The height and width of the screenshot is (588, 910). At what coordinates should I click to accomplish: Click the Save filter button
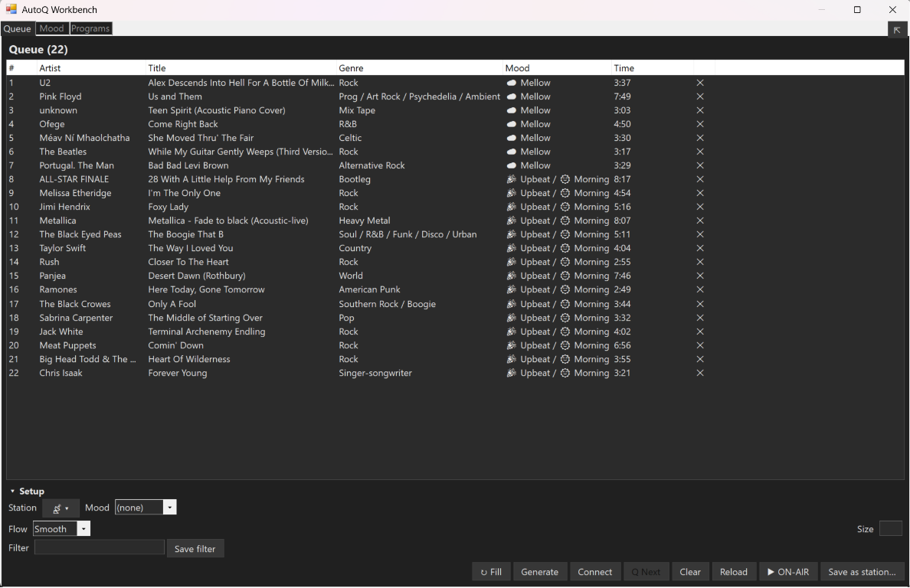[195, 548]
